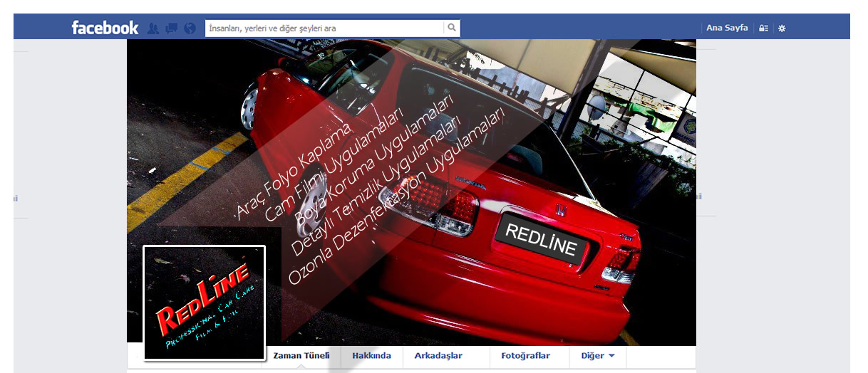Open the red car cover photo
Image resolution: width=868 pixels, height=373 pixels.
(411, 192)
